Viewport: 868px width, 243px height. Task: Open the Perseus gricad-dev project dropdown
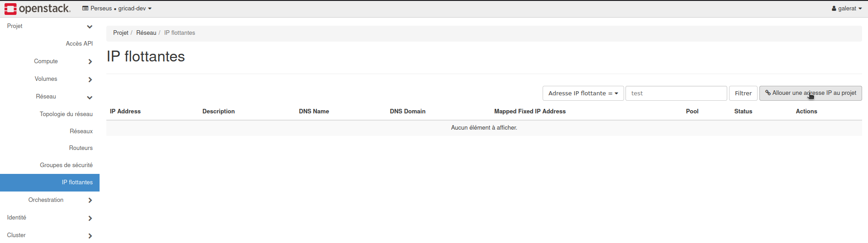click(117, 9)
